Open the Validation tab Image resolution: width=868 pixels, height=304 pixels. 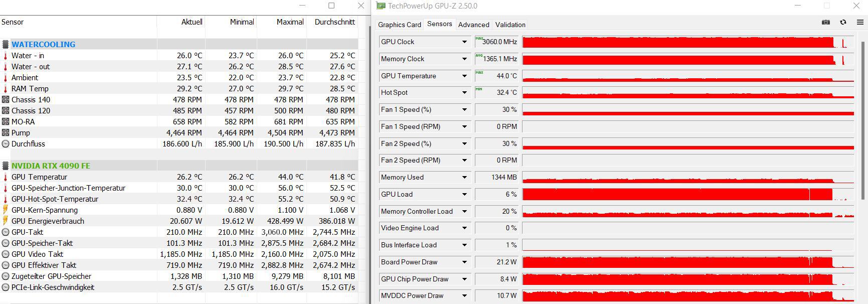[x=510, y=25]
